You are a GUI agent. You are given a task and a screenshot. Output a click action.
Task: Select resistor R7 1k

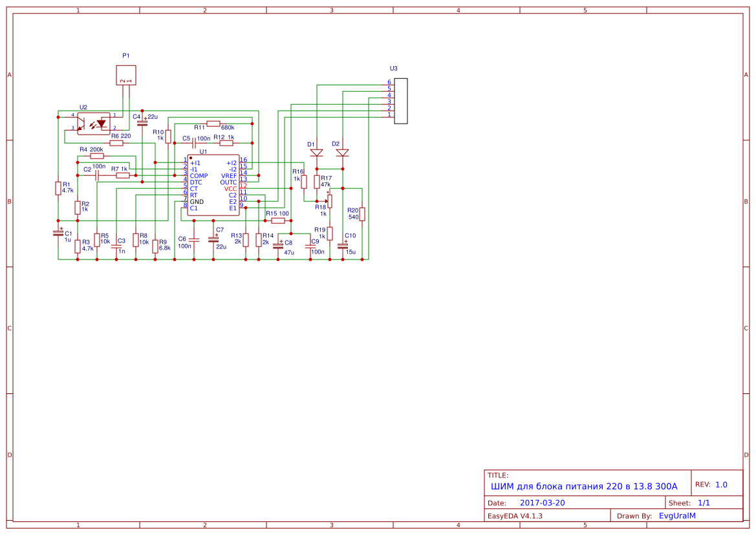pos(123,175)
